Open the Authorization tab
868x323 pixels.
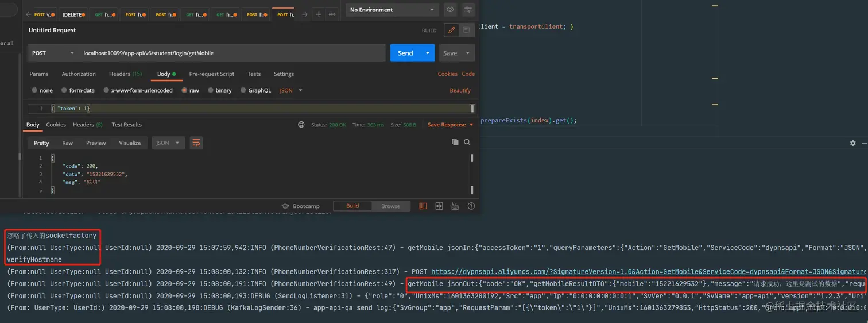coord(79,74)
